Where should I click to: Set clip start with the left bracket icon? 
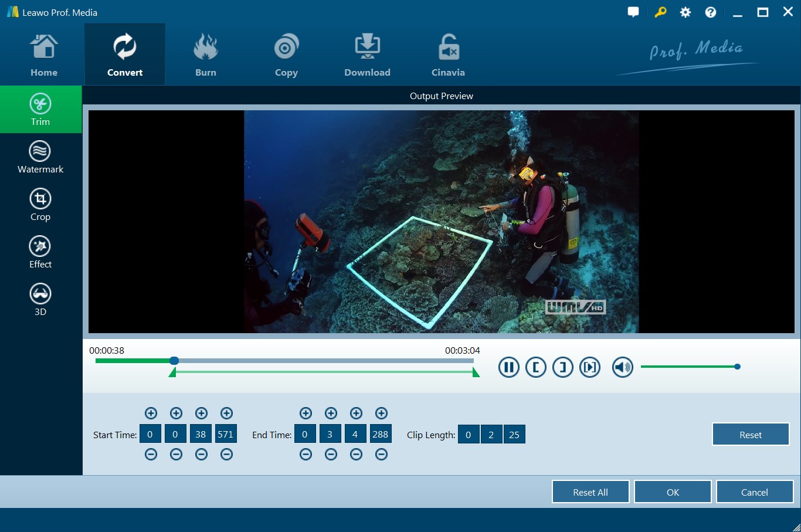(x=535, y=367)
